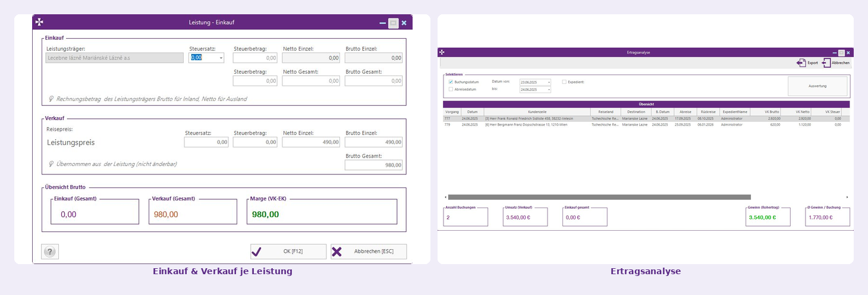Click the Verkauf (Gesamt) value 980,00

click(x=166, y=215)
